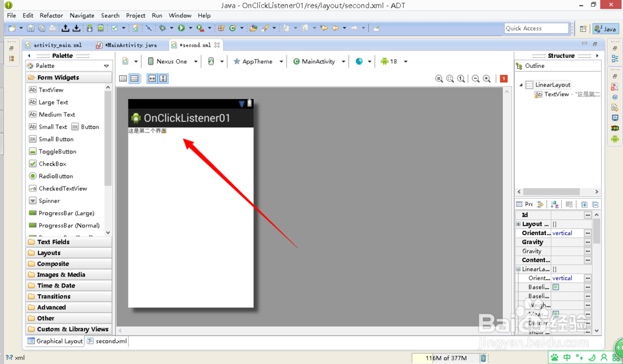Switch to Graphical Layout tab
This screenshot has width=623, height=364.
click(x=55, y=341)
